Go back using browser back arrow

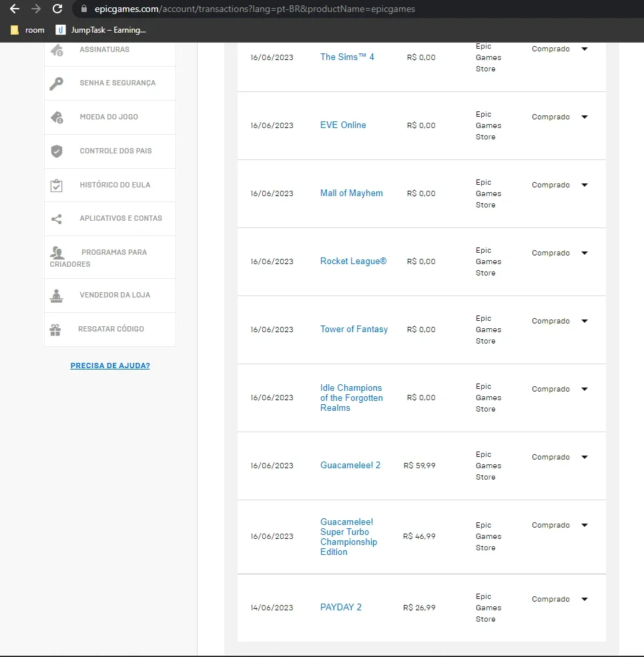tap(15, 9)
